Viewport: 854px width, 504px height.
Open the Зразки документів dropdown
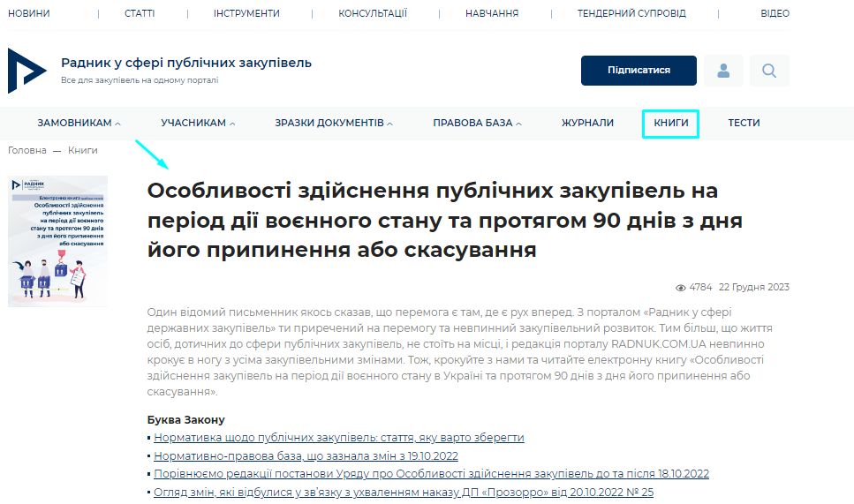point(333,123)
